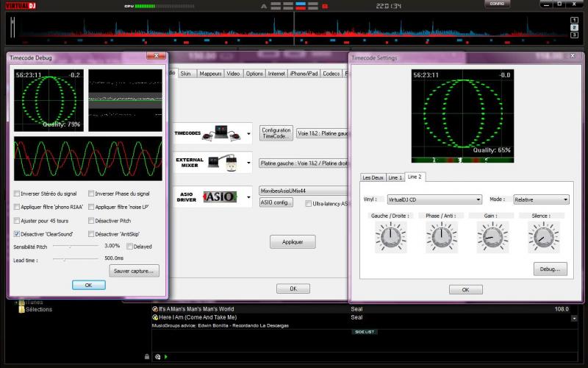Open the Mappeurs settings tab
The width and height of the screenshot is (588, 368).
click(210, 74)
